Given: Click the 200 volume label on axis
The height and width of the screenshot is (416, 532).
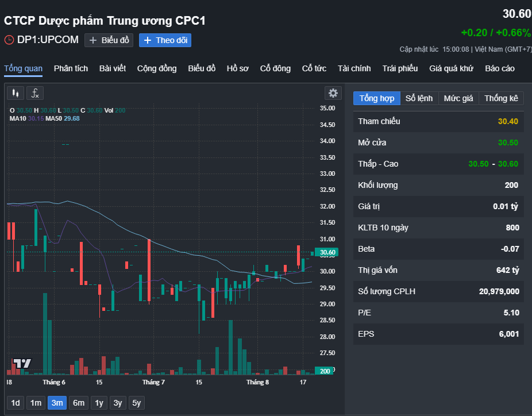Looking at the screenshot, I should (x=325, y=371).
